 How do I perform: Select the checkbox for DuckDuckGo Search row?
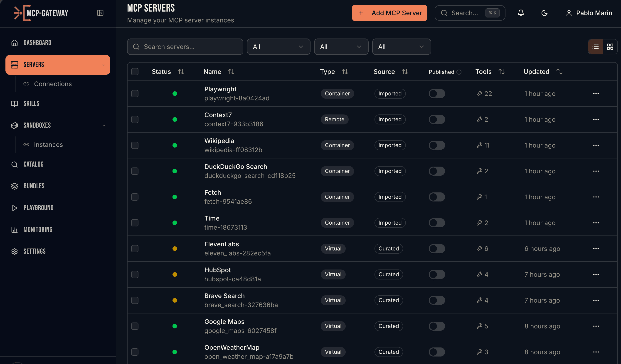(135, 171)
